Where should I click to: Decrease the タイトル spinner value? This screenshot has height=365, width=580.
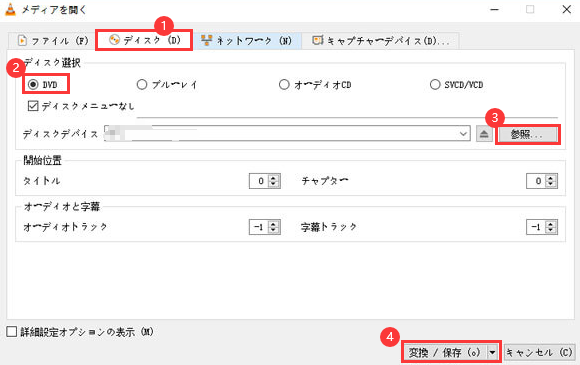(273, 184)
